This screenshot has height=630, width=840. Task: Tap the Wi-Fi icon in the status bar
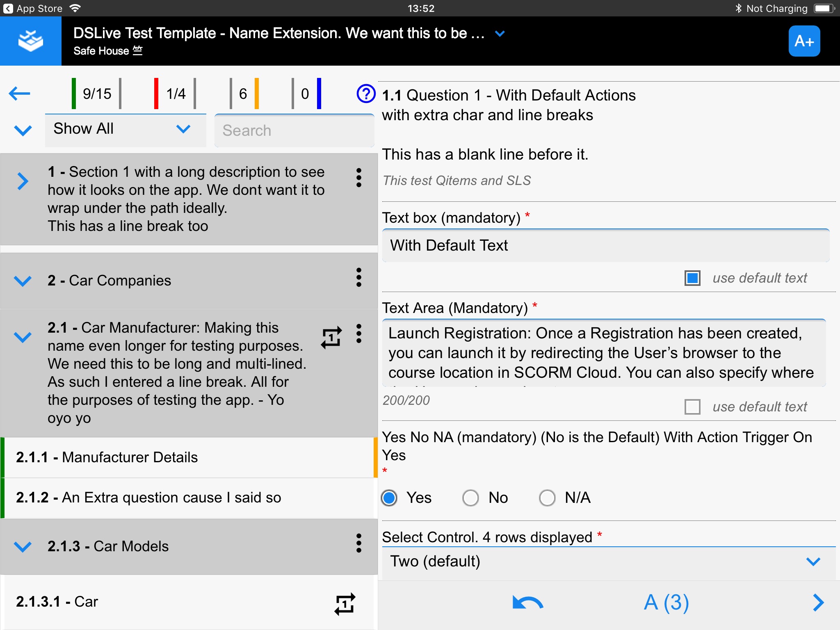[x=75, y=8]
